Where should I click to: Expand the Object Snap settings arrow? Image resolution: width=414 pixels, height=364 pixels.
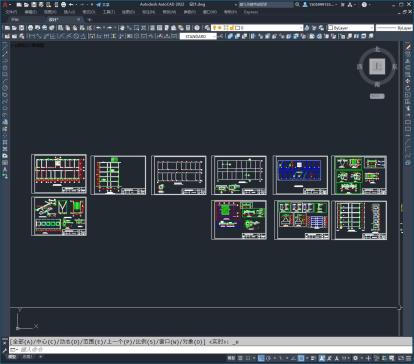(306, 358)
